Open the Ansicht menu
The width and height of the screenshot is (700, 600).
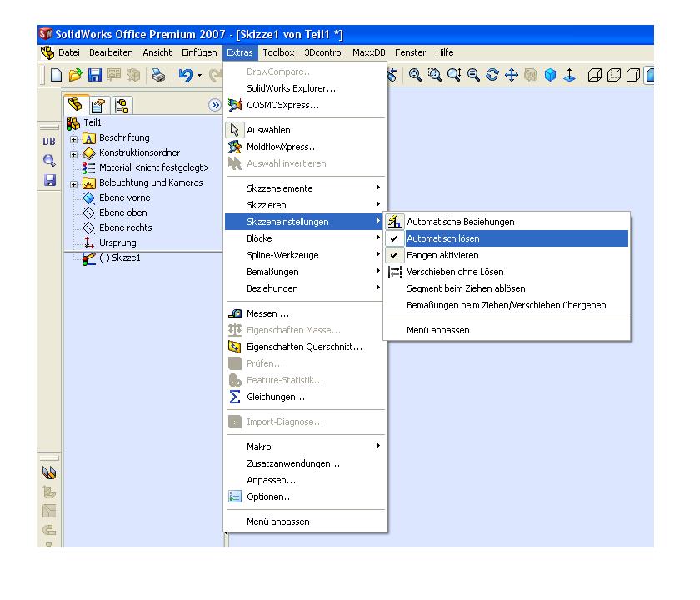tap(157, 52)
